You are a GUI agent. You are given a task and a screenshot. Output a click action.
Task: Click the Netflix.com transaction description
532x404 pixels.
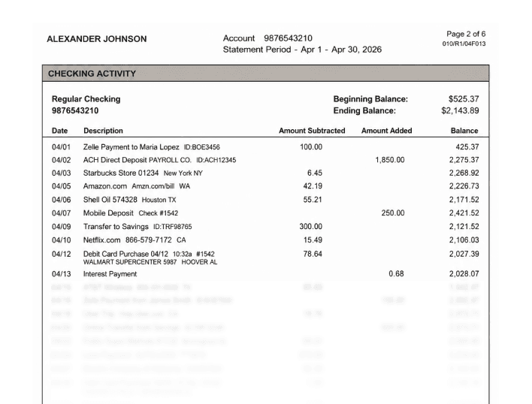pos(135,240)
